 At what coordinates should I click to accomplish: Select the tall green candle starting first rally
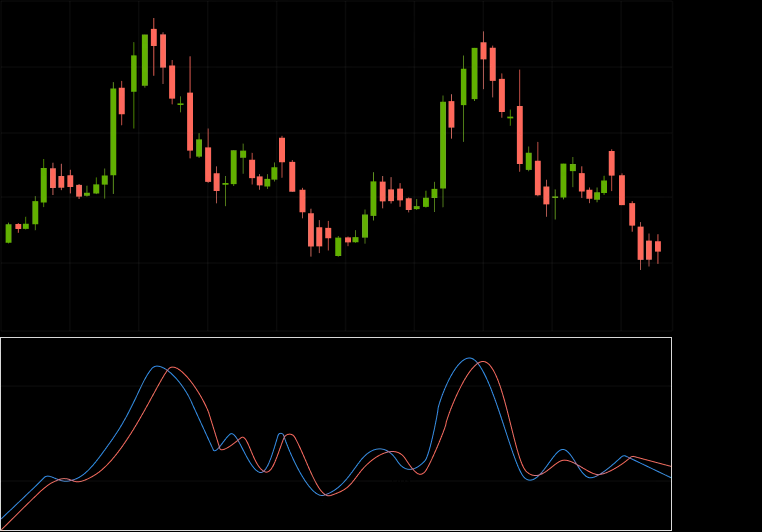(x=113, y=131)
